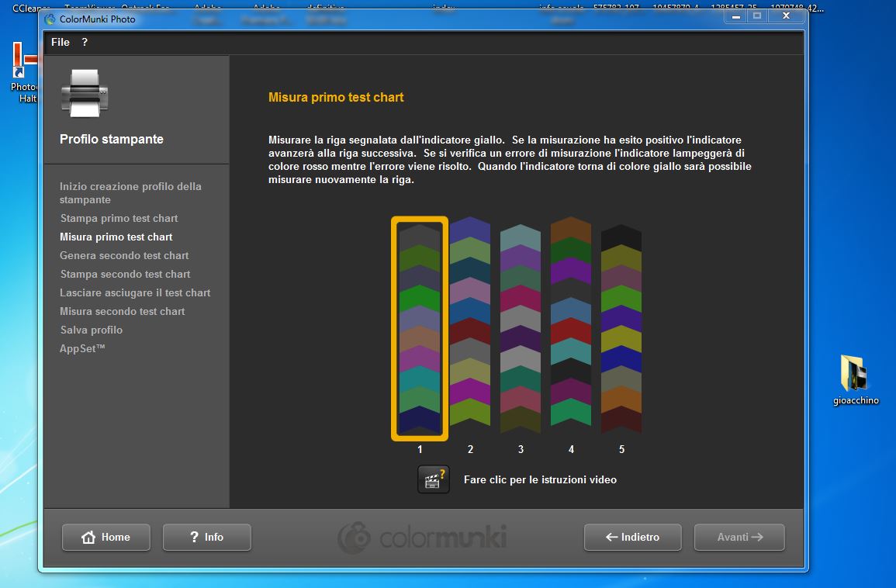Viewport: 896px width, 588px height.
Task: Click the 'Misura primo test chart' orange title
Action: click(336, 97)
